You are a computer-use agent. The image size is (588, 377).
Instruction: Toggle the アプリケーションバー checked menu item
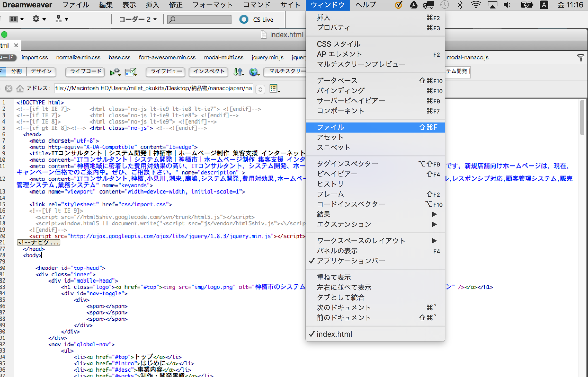[375, 261]
